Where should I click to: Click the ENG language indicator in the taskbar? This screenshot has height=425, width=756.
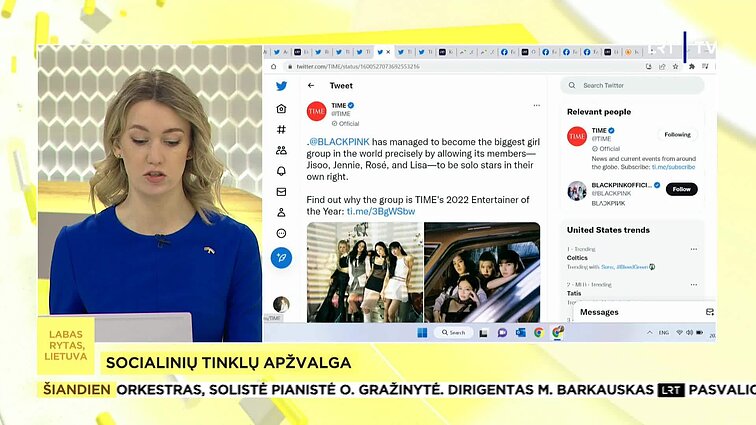tap(664, 333)
